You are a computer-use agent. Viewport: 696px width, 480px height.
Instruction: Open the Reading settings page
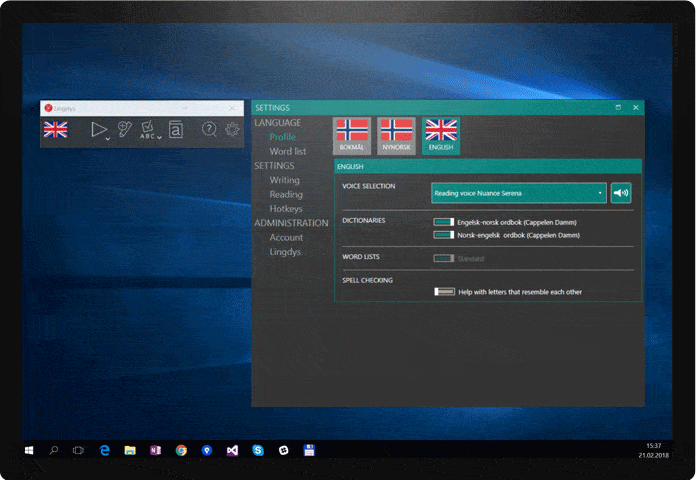[286, 194]
